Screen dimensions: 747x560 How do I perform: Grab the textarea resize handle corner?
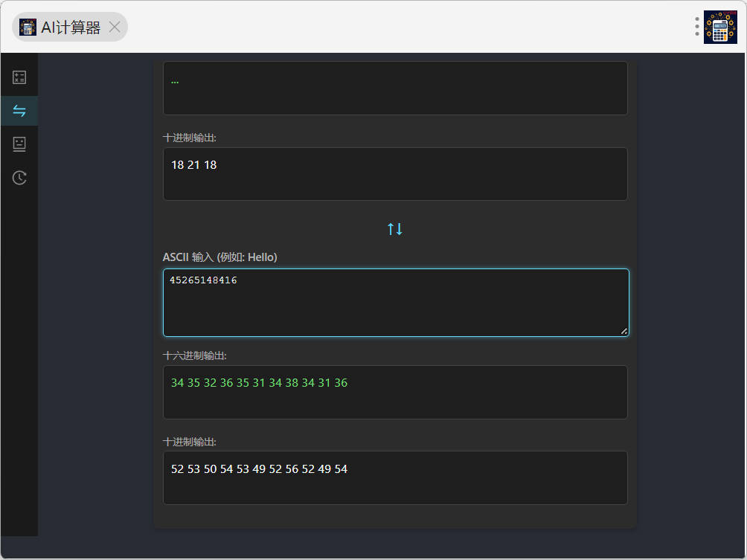point(623,331)
